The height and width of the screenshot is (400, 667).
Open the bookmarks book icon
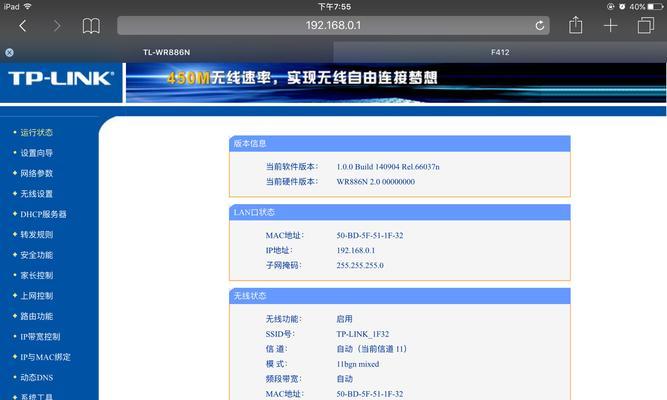click(x=91, y=26)
